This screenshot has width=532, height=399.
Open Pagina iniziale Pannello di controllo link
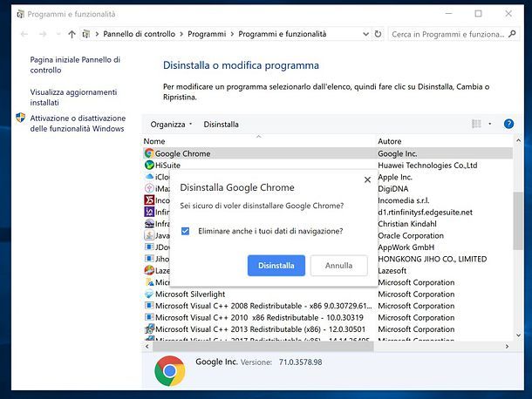(75, 64)
